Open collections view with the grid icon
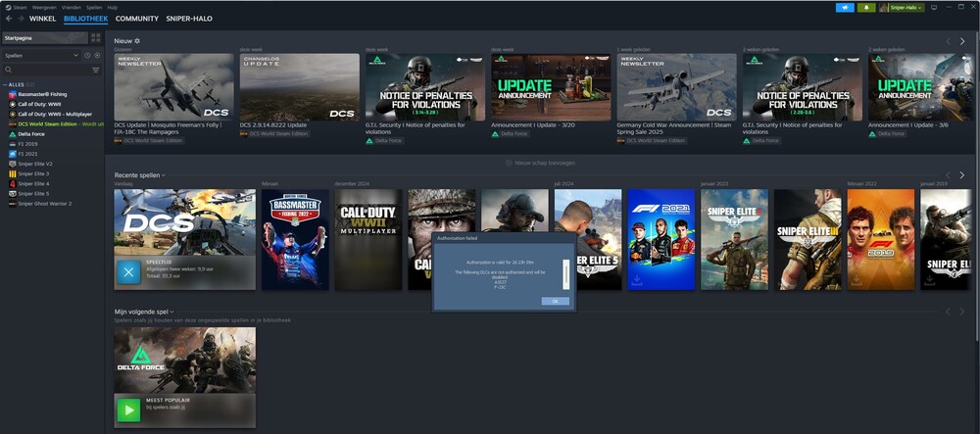 pos(96,38)
